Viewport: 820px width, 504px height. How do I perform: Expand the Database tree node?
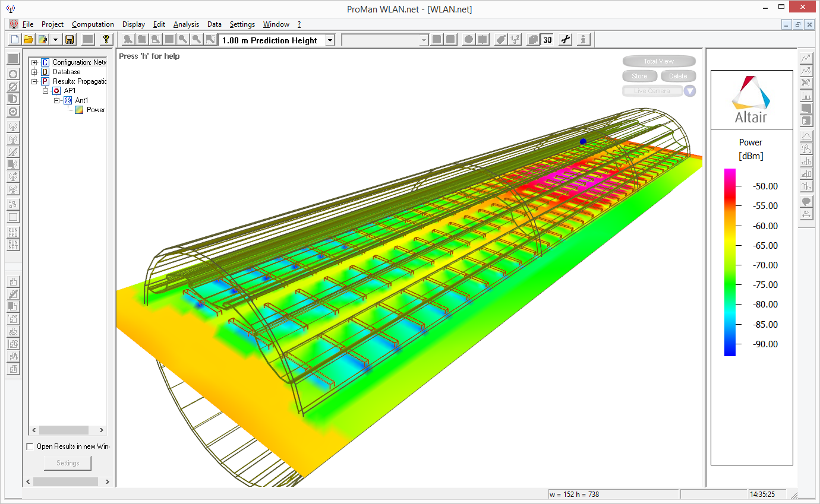tap(34, 72)
